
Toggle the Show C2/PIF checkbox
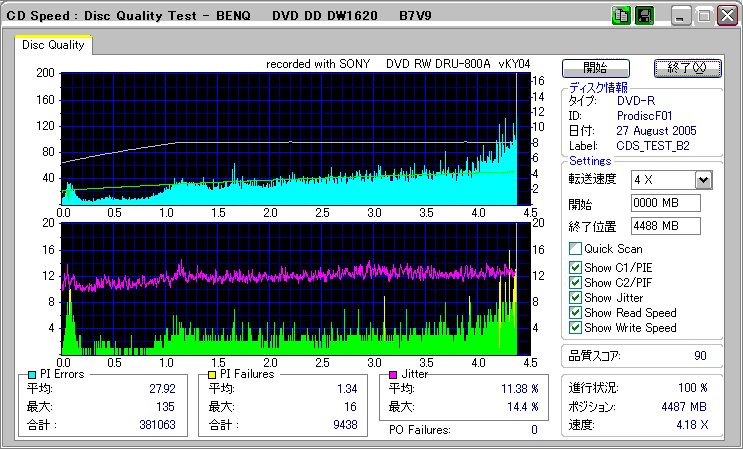[575, 283]
